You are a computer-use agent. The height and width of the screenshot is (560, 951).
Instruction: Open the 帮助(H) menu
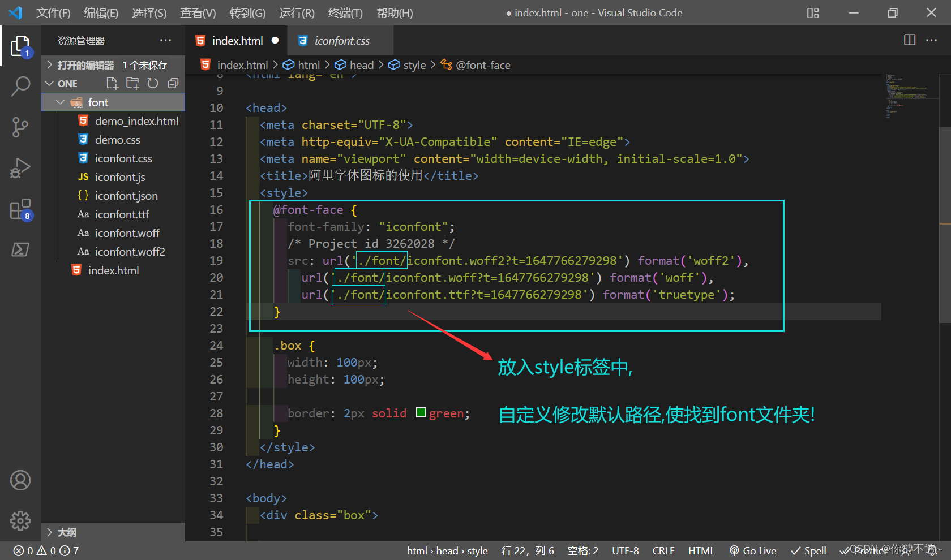(x=395, y=12)
